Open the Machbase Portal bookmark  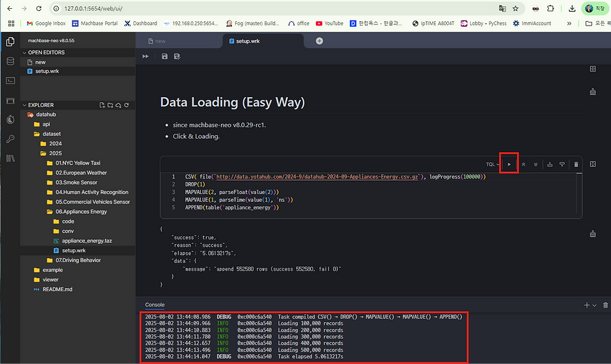[x=95, y=24]
